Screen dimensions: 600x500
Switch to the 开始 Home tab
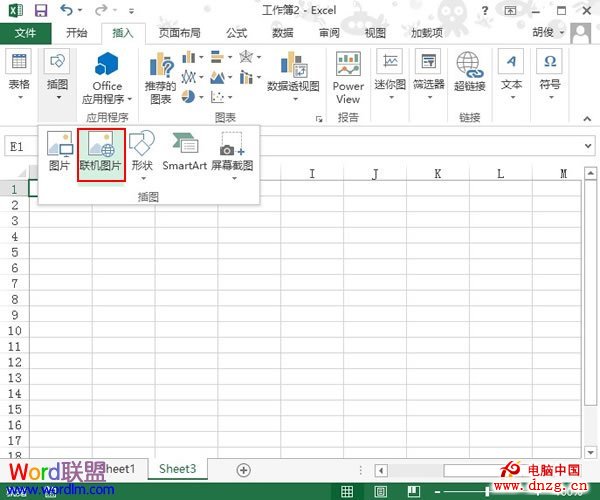[76, 33]
